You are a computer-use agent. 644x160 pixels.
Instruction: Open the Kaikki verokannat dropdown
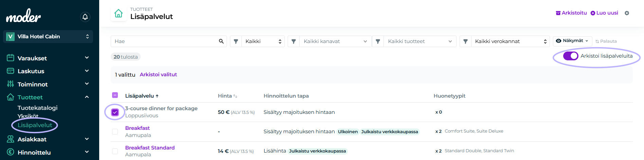tap(510, 41)
